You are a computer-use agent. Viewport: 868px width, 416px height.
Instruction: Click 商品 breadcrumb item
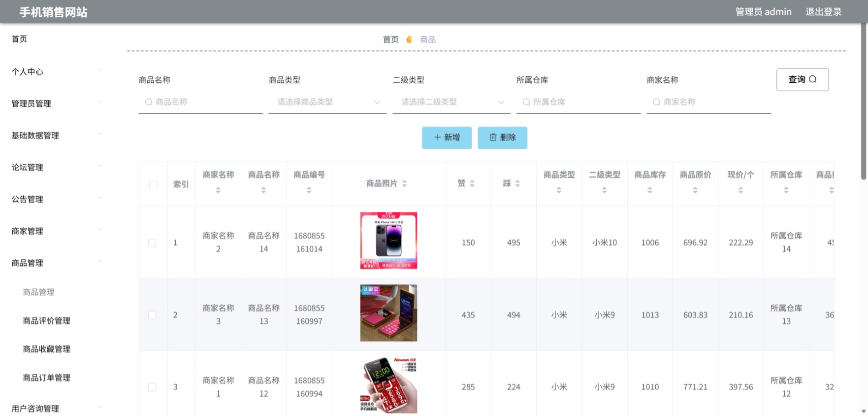(427, 39)
